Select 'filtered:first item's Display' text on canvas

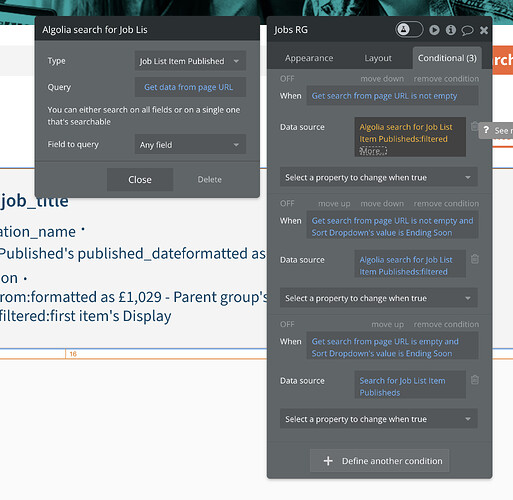tap(85, 316)
